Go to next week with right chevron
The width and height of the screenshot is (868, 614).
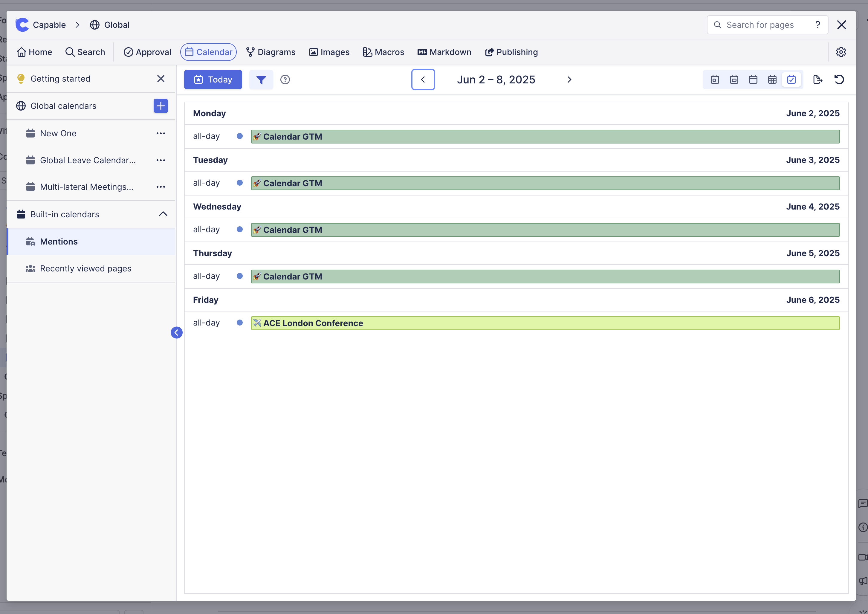(x=569, y=80)
